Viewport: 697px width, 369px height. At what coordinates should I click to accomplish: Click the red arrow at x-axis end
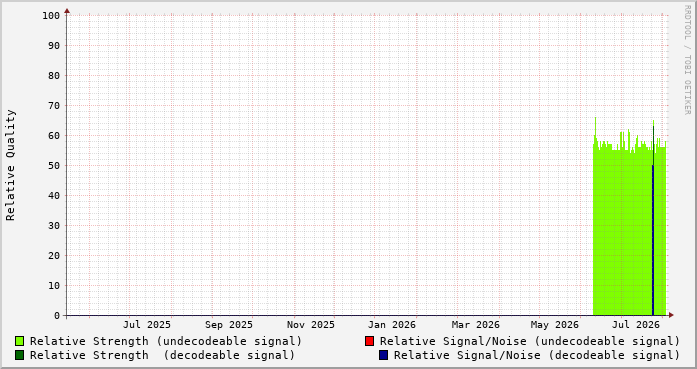pos(671,315)
